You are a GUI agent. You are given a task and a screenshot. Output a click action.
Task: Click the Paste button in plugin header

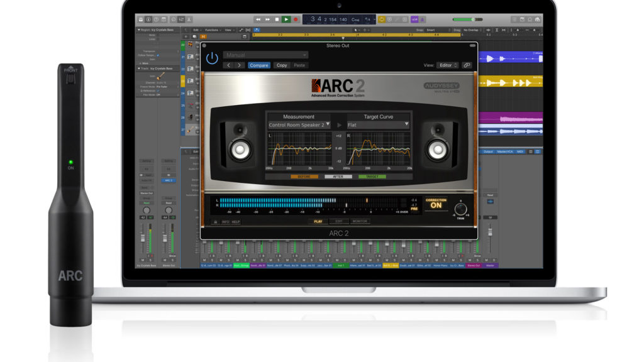[x=299, y=65]
